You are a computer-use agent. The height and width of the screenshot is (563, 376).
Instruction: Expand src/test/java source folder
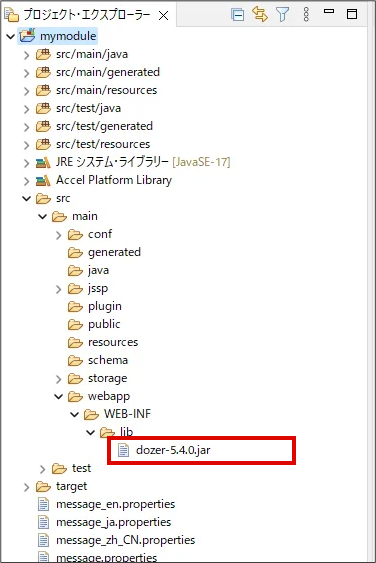[x=27, y=109]
